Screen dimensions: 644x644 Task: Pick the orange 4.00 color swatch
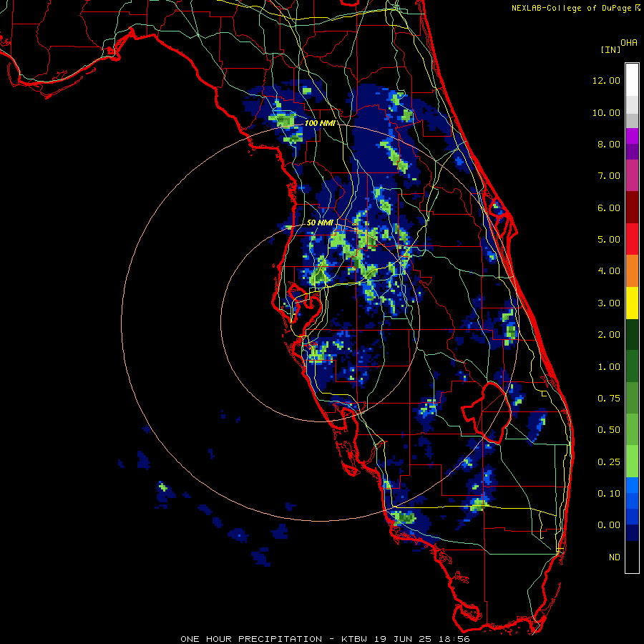click(x=632, y=271)
